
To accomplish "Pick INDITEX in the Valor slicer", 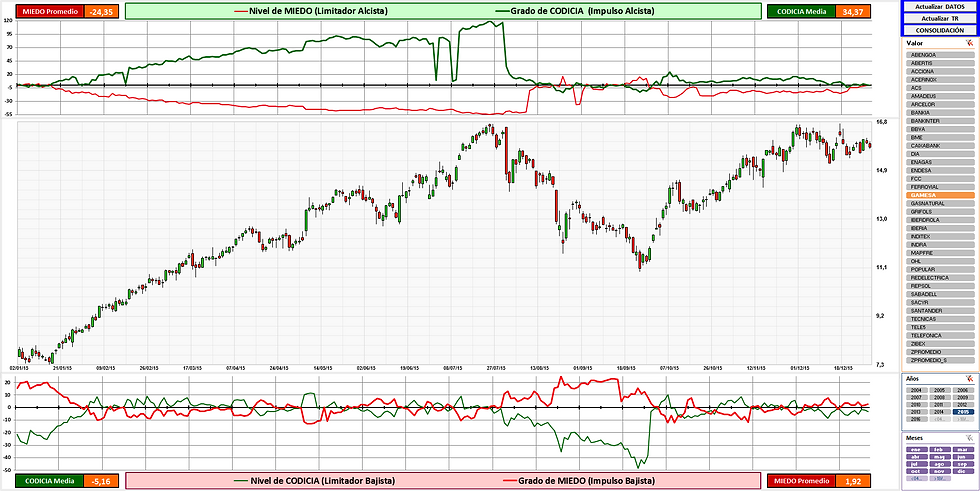I will point(940,236).
